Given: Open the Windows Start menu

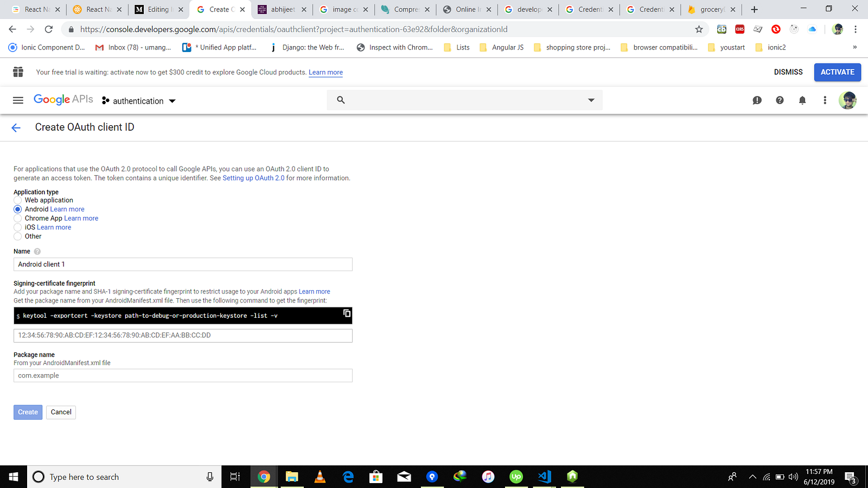Looking at the screenshot, I should (14, 477).
